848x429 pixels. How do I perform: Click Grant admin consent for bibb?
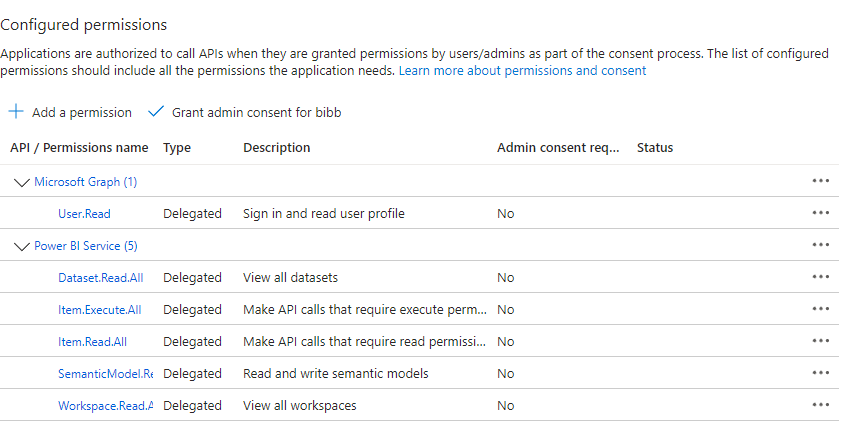[x=256, y=113]
